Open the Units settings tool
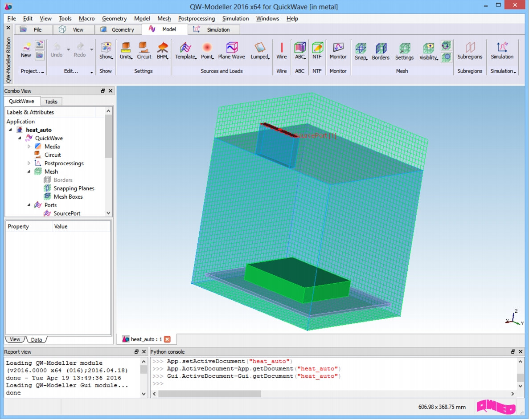Screen dimensions: 529x420 tap(126, 51)
